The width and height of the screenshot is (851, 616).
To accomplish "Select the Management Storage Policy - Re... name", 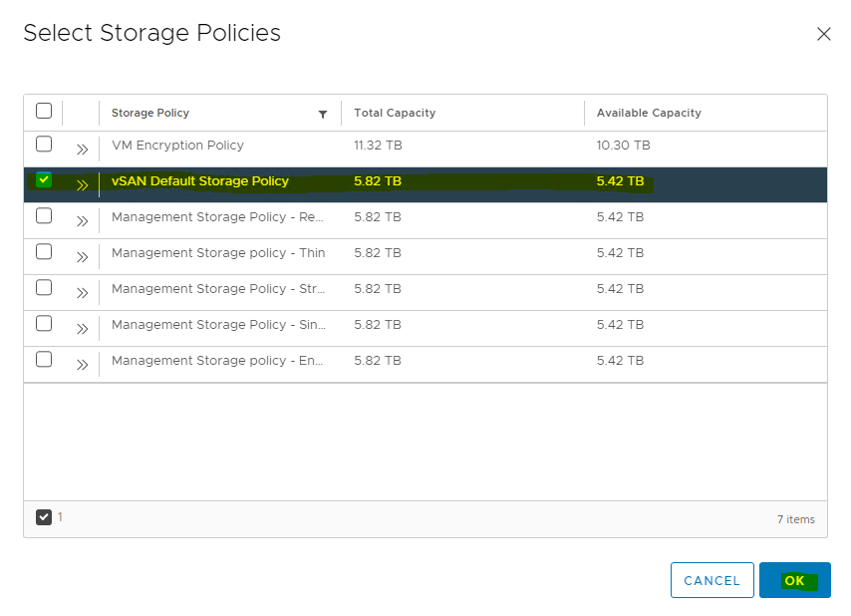I will [217, 217].
